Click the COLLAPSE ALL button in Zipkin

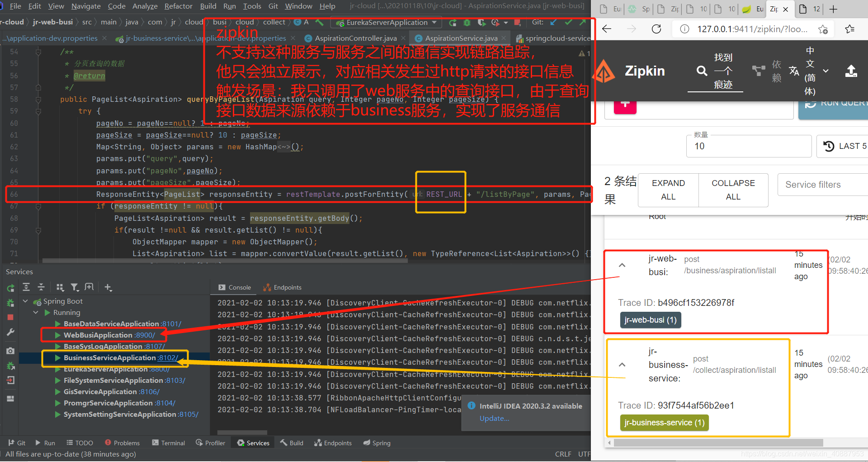pyautogui.click(x=733, y=190)
